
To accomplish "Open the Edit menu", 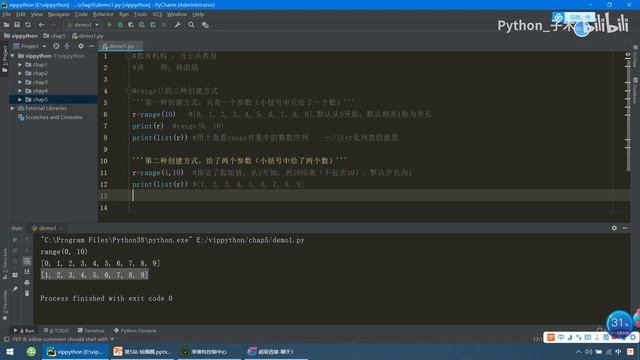I will point(21,14).
